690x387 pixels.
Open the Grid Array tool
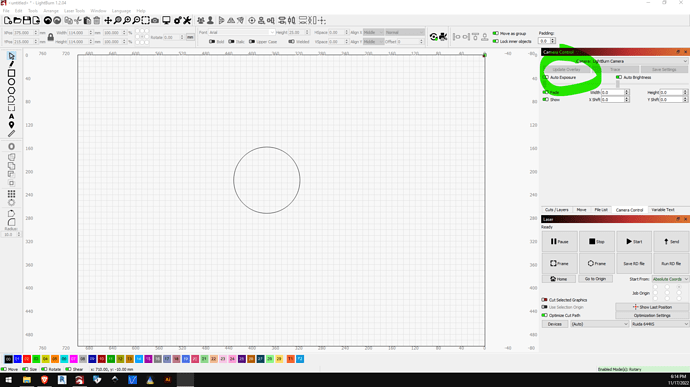click(11, 194)
